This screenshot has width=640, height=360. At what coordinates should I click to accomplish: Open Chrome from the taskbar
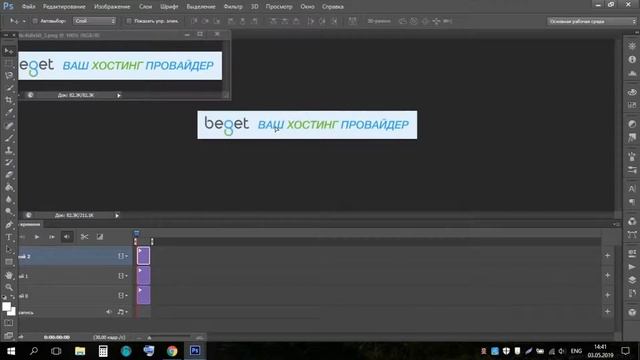pyautogui.click(x=172, y=351)
